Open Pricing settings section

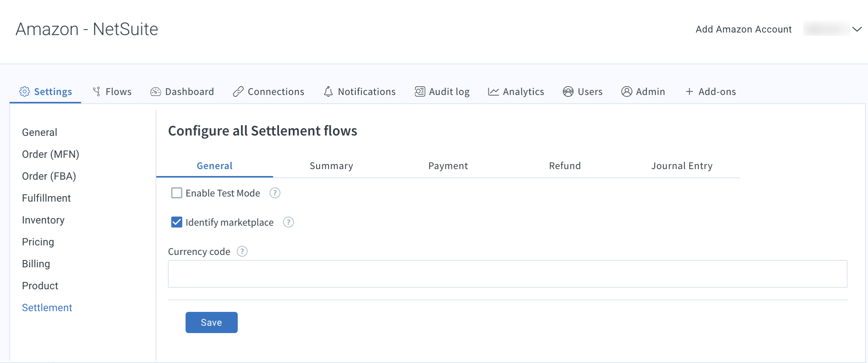point(38,242)
